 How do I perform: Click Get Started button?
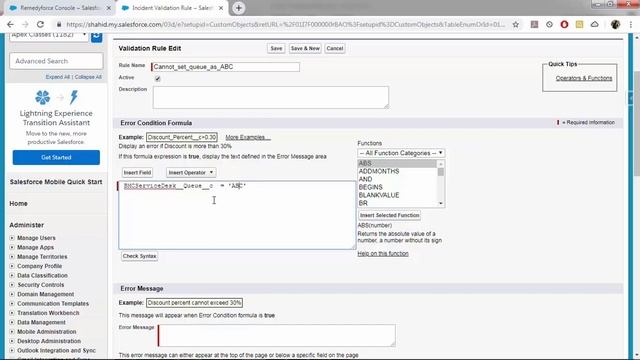56,158
